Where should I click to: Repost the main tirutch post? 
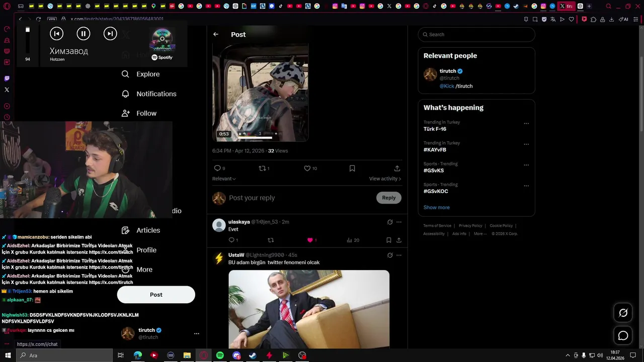(264, 168)
